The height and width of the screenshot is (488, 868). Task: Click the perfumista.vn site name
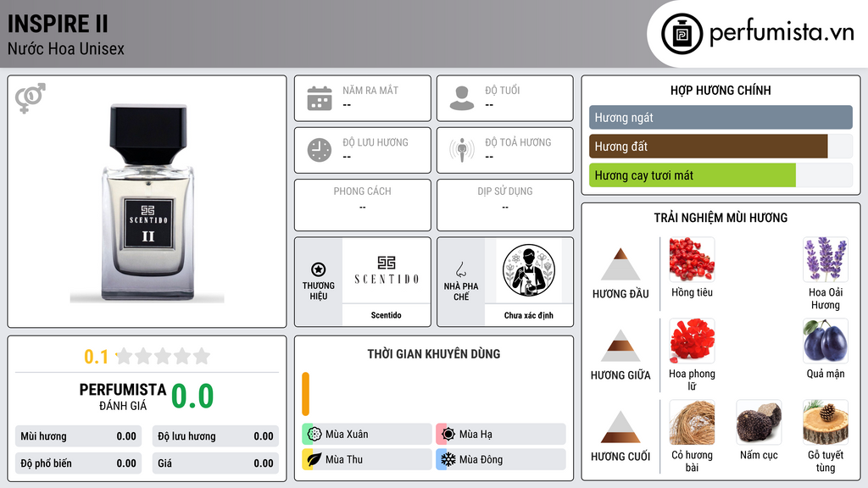tap(782, 33)
